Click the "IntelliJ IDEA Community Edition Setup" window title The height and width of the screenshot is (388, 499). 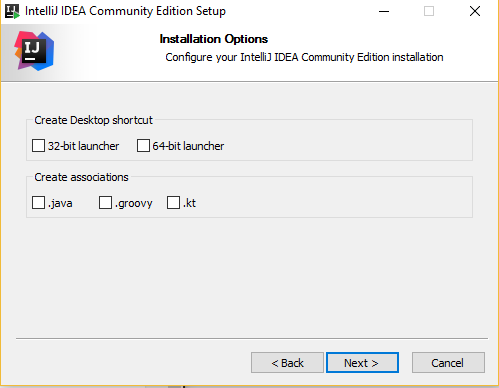tap(125, 11)
